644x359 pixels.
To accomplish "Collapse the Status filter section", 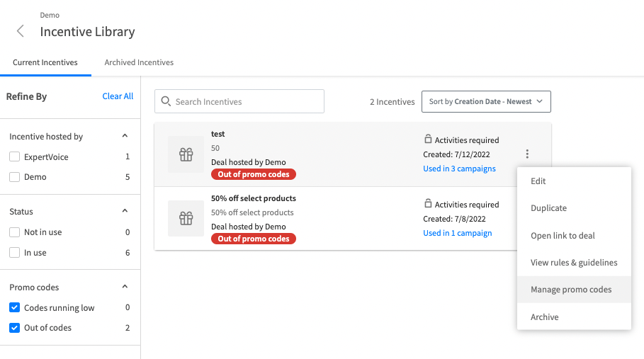I will pyautogui.click(x=125, y=211).
